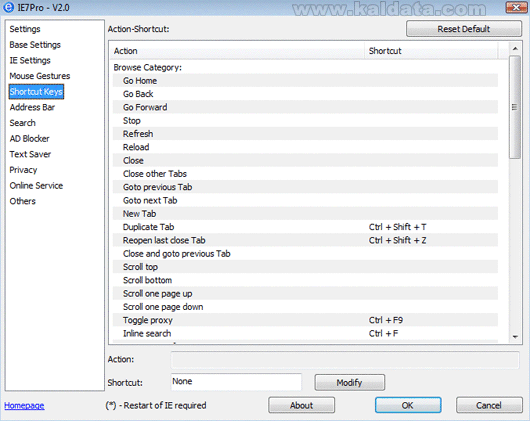Viewport: 530px width, 421px height.
Task: Select Shortcut Keys in the sidebar
Action: coord(36,92)
